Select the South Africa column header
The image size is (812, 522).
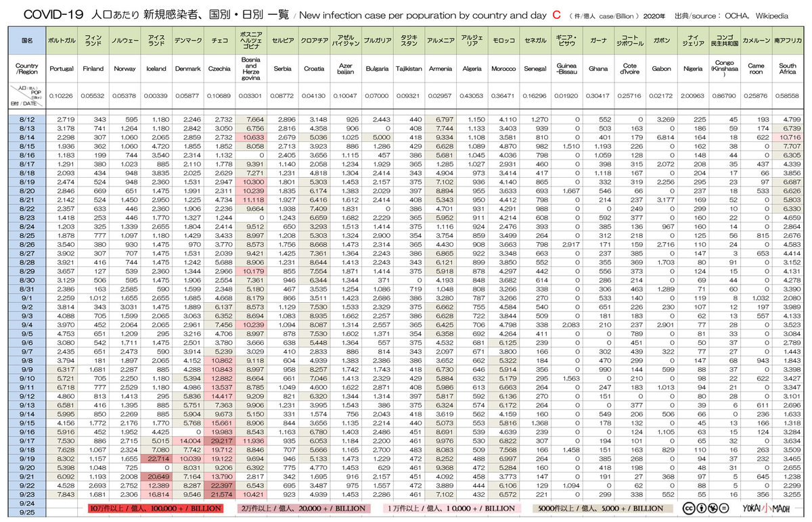coord(788,68)
